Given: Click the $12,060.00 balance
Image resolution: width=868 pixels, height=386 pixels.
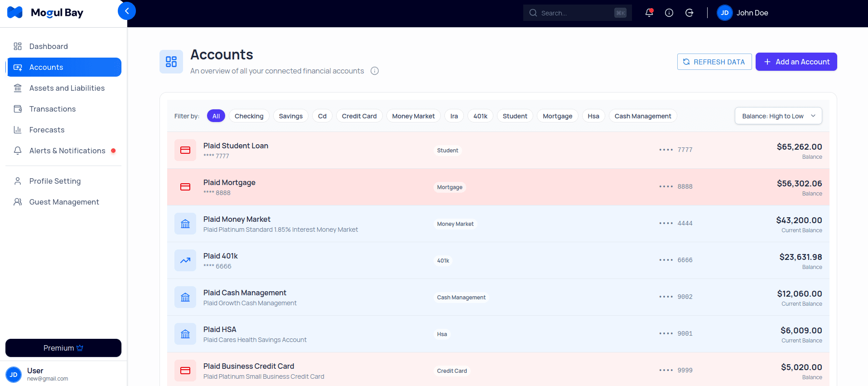Looking at the screenshot, I should pyautogui.click(x=800, y=294).
